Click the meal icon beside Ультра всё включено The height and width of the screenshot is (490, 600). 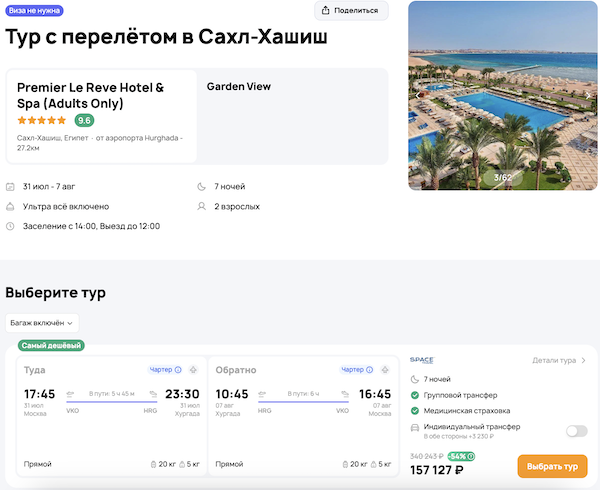10,207
